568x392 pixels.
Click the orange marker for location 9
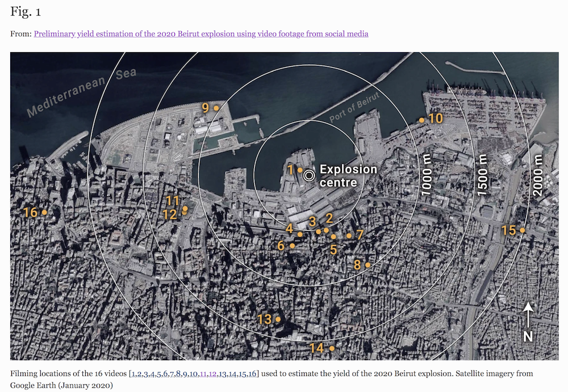pyautogui.click(x=216, y=108)
